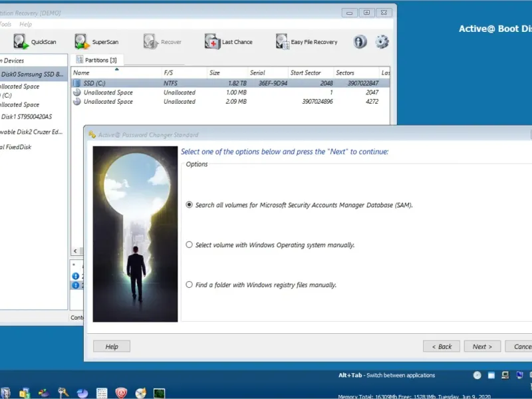This screenshot has width=532, height=399.
Task: Sort partitions by Name column
Action: (116, 72)
